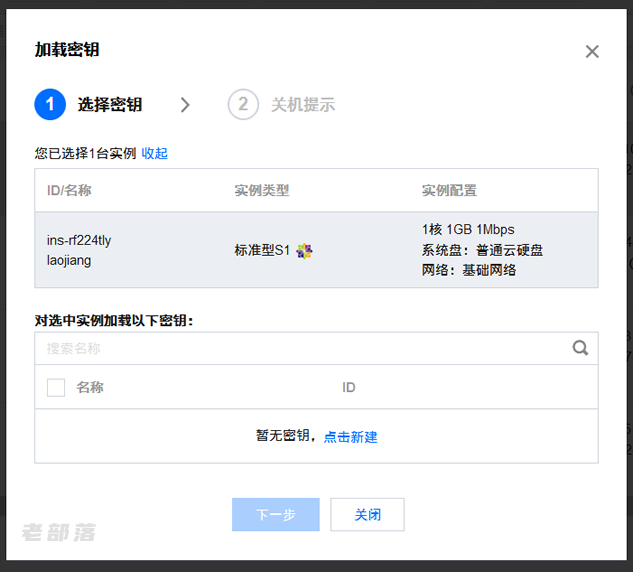The width and height of the screenshot is (633, 572).
Task: Click the chevron arrow between the two steps
Action: (x=185, y=105)
